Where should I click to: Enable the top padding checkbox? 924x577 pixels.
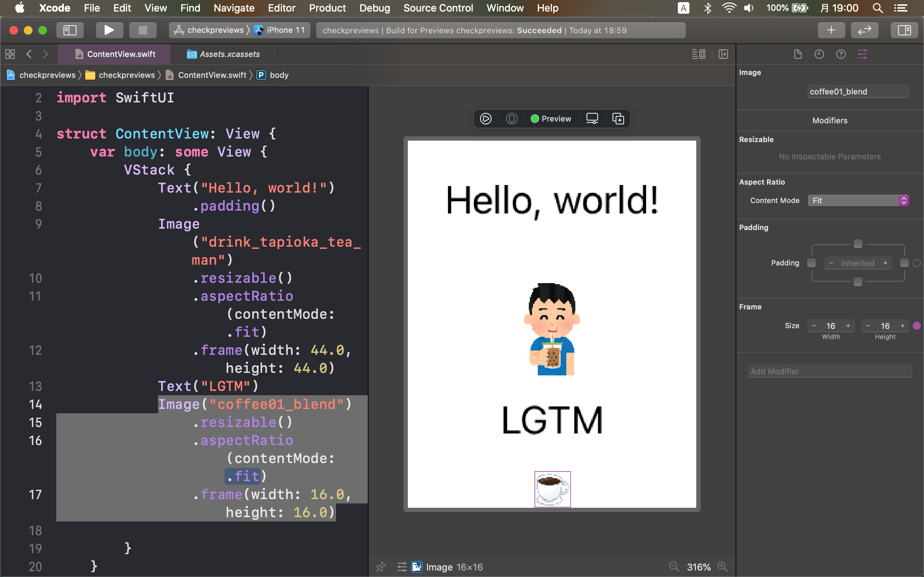tap(858, 243)
